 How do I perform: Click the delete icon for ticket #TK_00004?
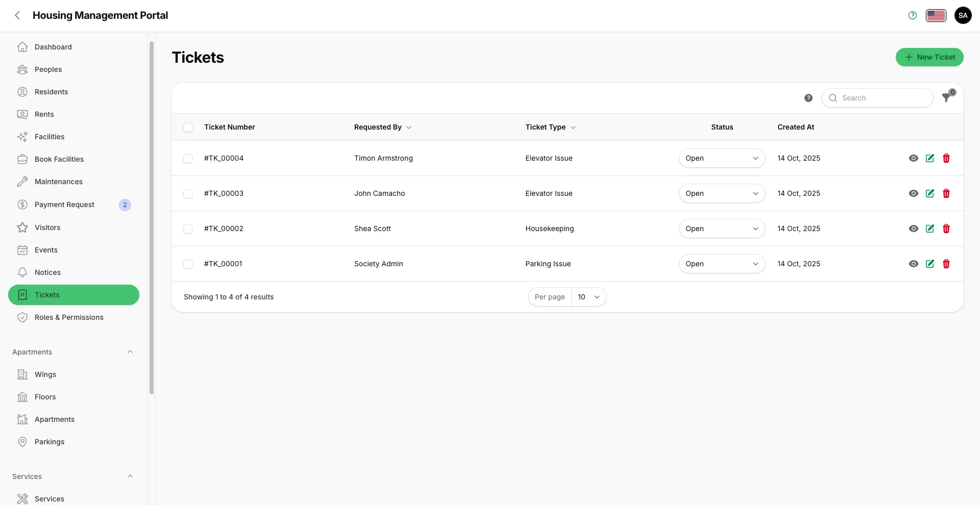pyautogui.click(x=946, y=158)
